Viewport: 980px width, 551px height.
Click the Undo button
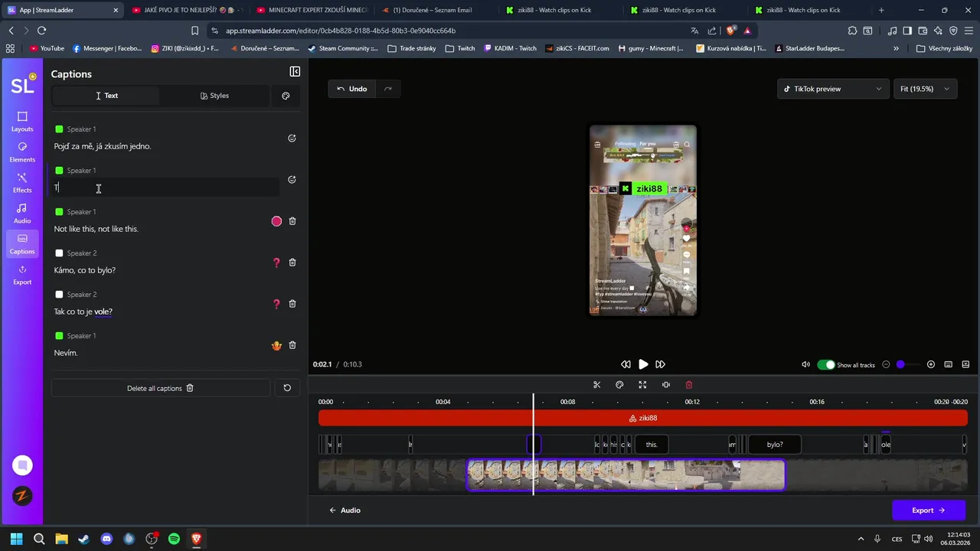click(351, 89)
